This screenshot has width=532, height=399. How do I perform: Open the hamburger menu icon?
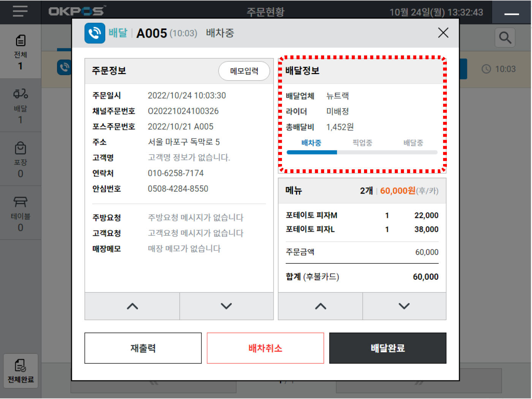(20, 11)
